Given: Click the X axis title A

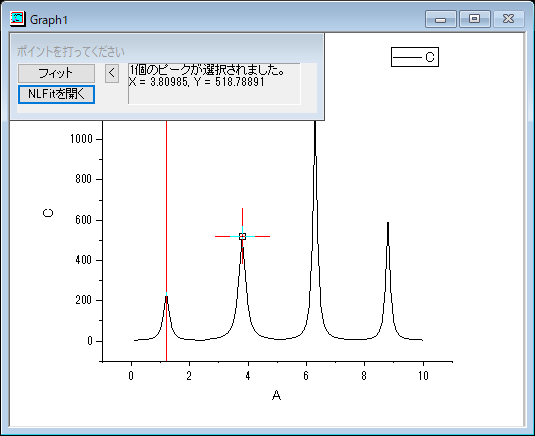Looking at the screenshot, I should point(276,395).
